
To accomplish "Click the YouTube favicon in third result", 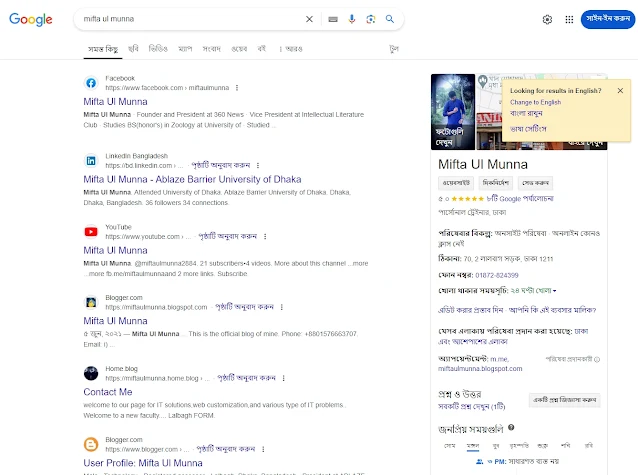I will (x=91, y=232).
